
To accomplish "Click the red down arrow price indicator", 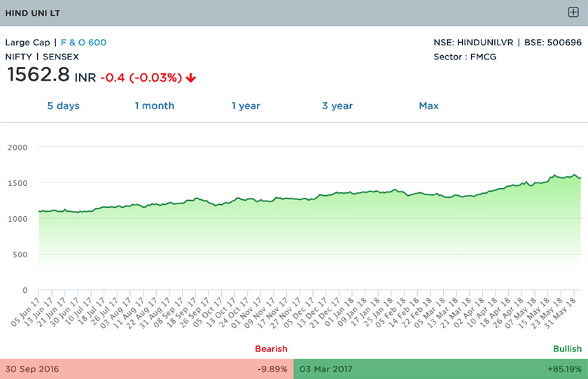I will [191, 78].
